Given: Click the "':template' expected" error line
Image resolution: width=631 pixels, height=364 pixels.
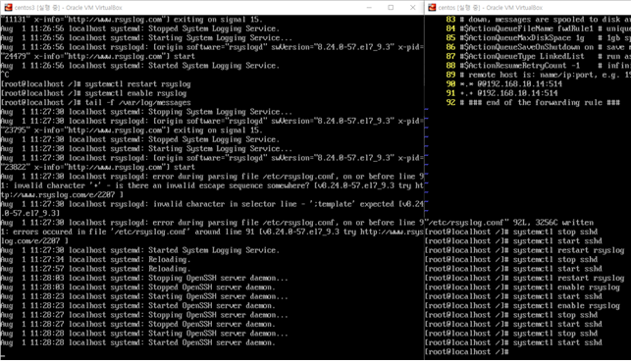Looking at the screenshot, I should 212,204.
